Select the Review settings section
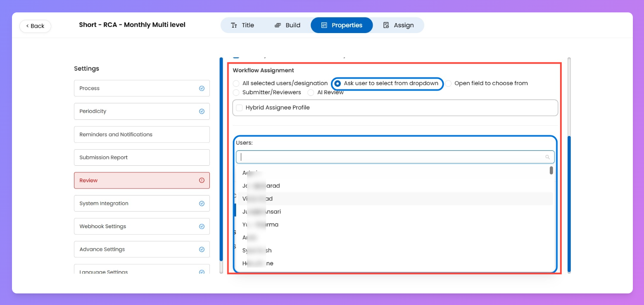 point(142,180)
